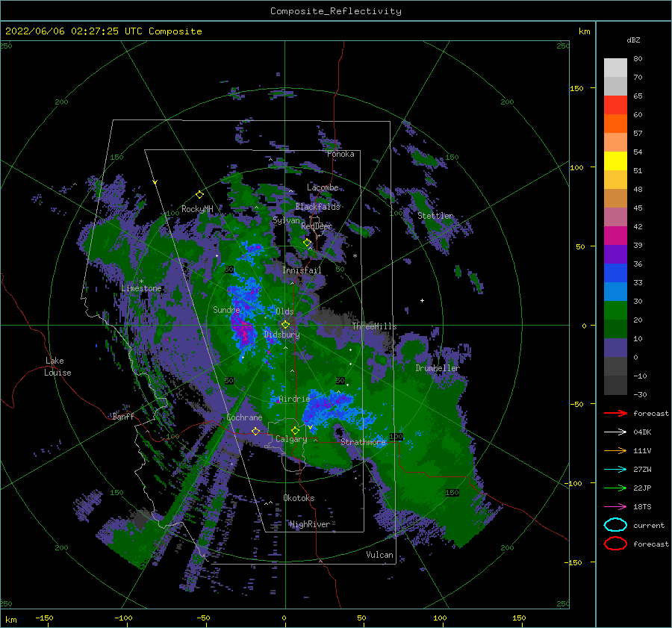This screenshot has width=672, height=628.
Task: Select the Okotoks map label
Action: click(299, 497)
